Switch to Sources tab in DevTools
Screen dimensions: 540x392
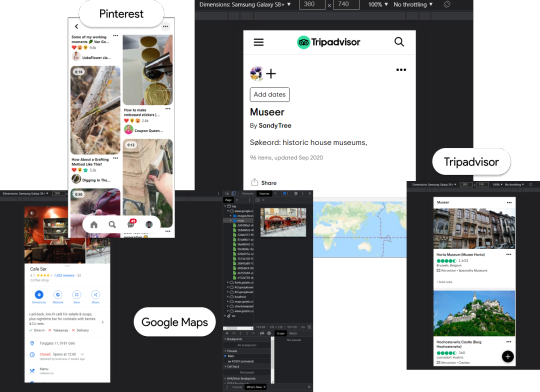pyautogui.click(x=264, y=194)
